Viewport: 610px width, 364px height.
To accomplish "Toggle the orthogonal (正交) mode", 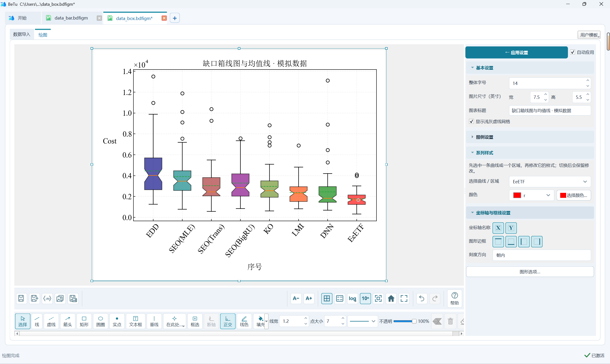I will (x=228, y=321).
